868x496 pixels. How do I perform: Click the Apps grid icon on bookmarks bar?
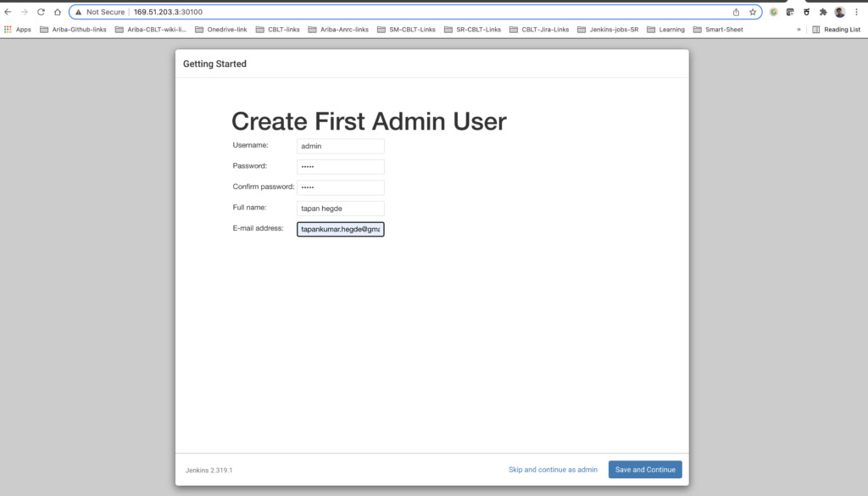coord(7,29)
